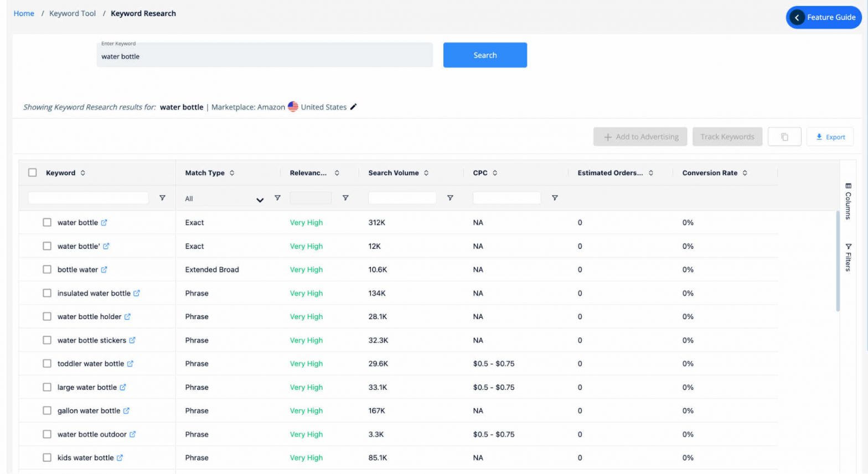868x474 pixels.
Task: Tick the select-all Keyword header checkbox
Action: coord(33,173)
